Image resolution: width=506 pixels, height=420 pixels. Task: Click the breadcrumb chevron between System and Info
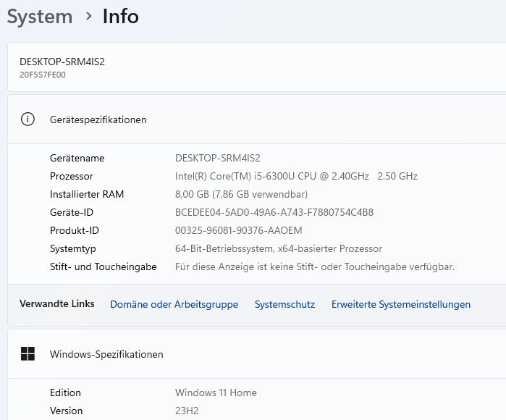coord(88,16)
